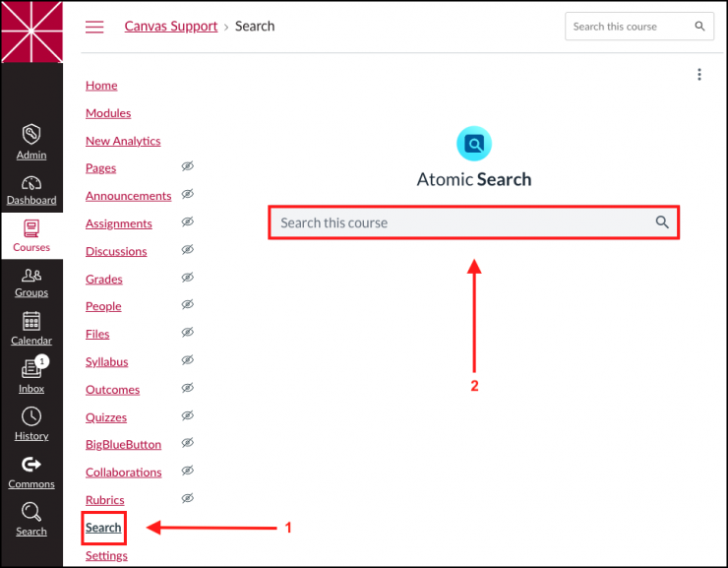Open the History clock icon
Image resolution: width=728 pixels, height=568 pixels.
click(x=31, y=417)
